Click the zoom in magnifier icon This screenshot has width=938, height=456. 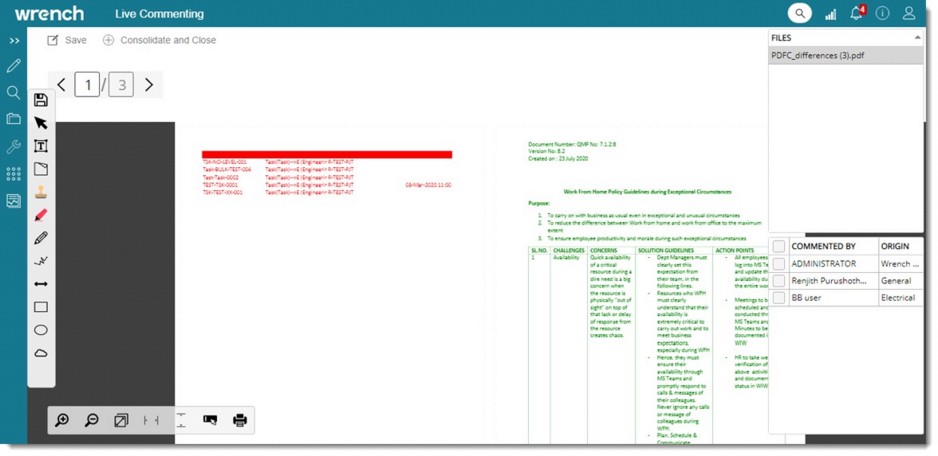(x=62, y=421)
